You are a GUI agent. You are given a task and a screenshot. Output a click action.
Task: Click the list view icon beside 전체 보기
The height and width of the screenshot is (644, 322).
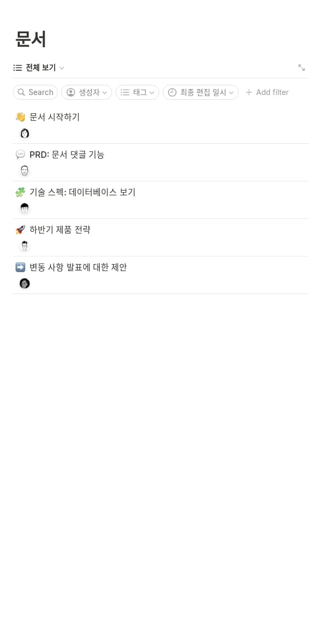tap(18, 68)
